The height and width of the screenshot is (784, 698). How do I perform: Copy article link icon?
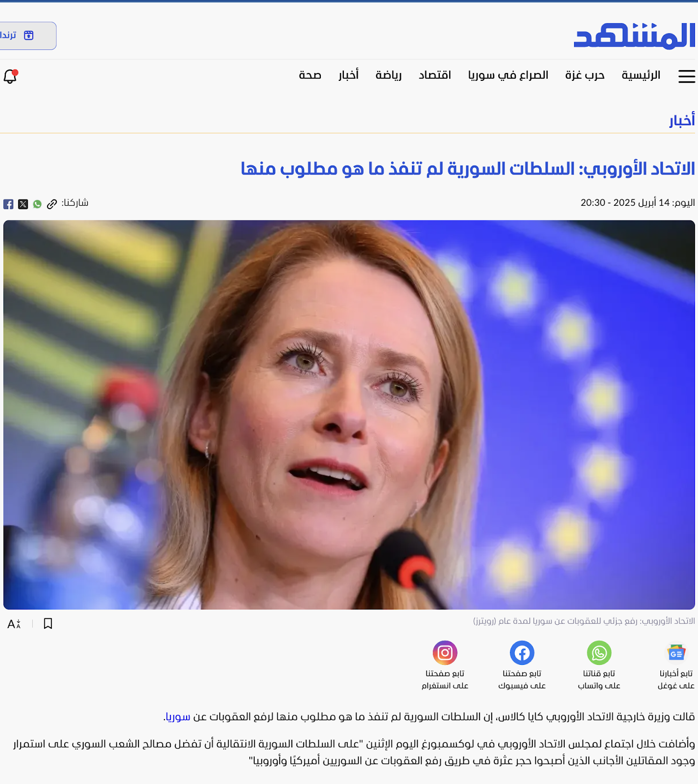[52, 204]
